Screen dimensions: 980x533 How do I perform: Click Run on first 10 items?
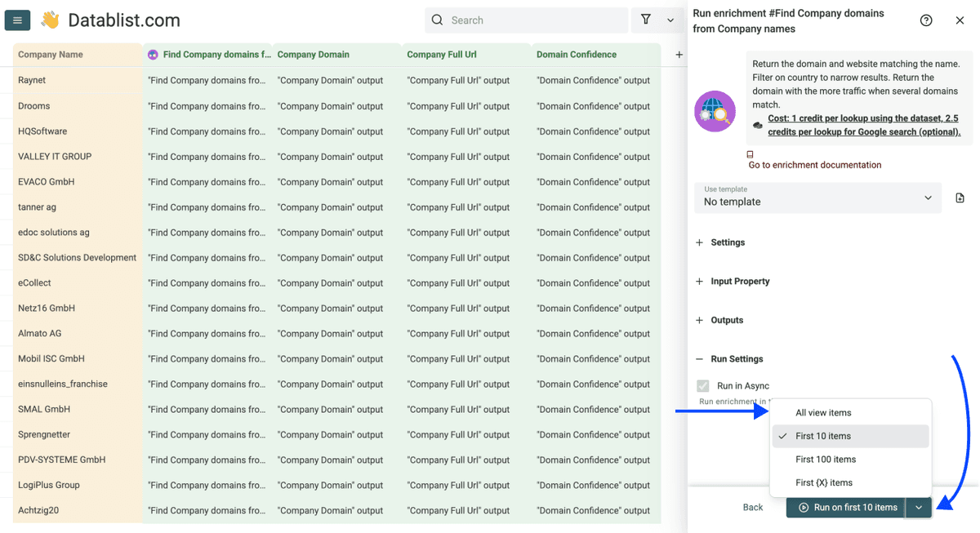tap(846, 508)
